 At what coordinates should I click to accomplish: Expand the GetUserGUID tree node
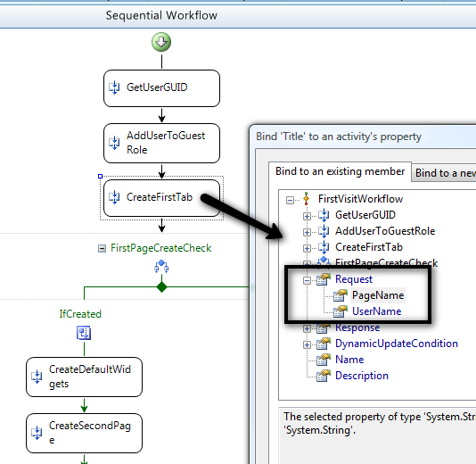(307, 216)
